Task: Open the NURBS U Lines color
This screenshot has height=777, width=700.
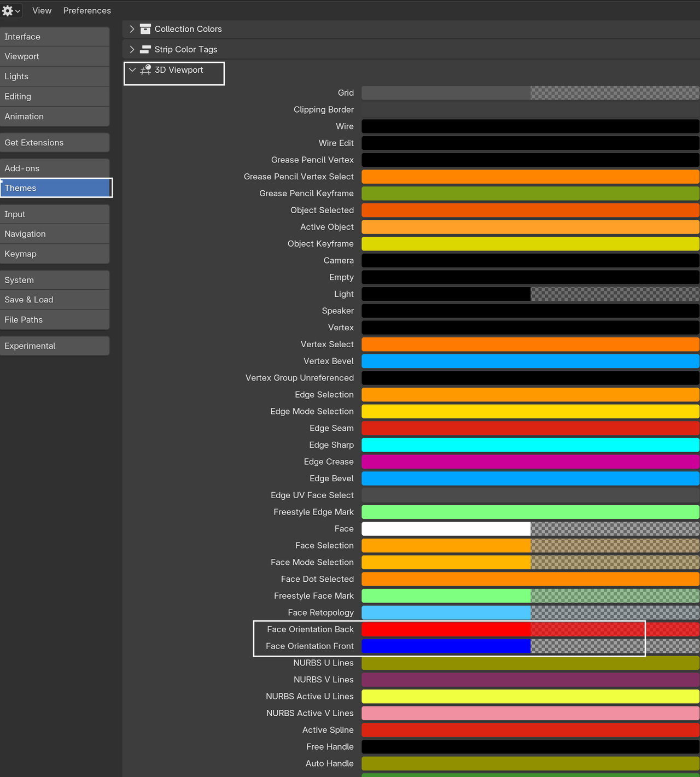Action: tap(530, 663)
